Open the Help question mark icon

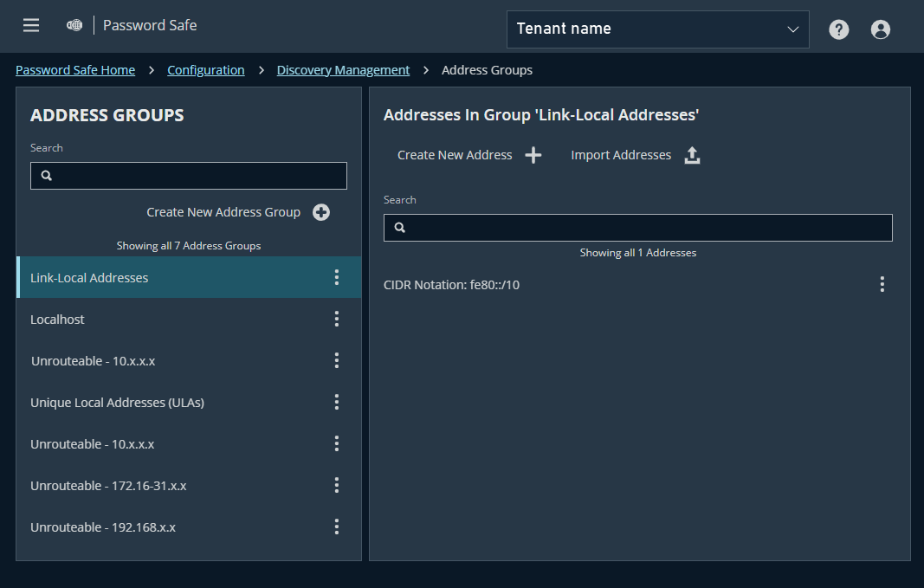click(x=838, y=29)
